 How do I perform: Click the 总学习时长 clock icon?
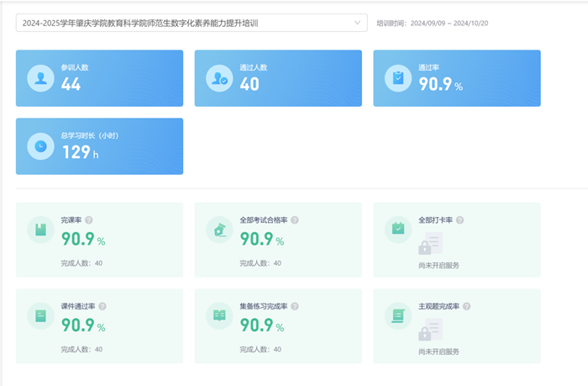click(x=39, y=146)
